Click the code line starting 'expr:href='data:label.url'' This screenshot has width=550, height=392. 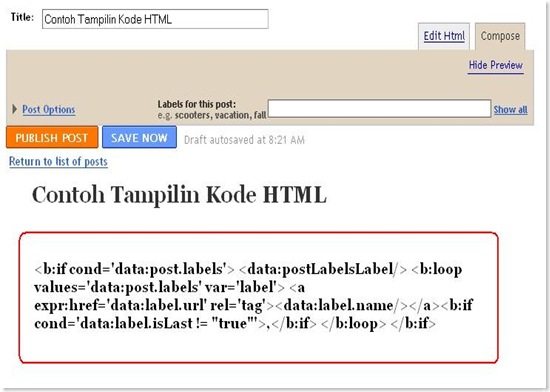point(254,305)
